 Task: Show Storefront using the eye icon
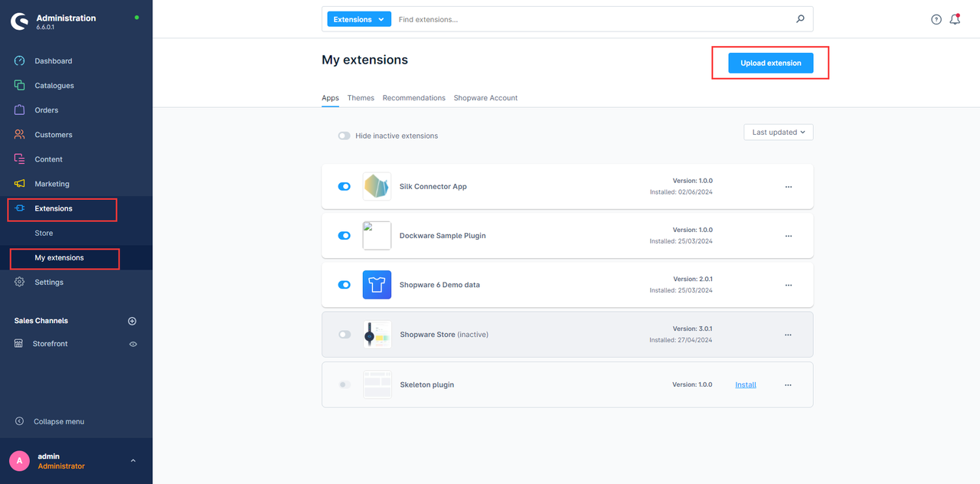[x=133, y=344]
